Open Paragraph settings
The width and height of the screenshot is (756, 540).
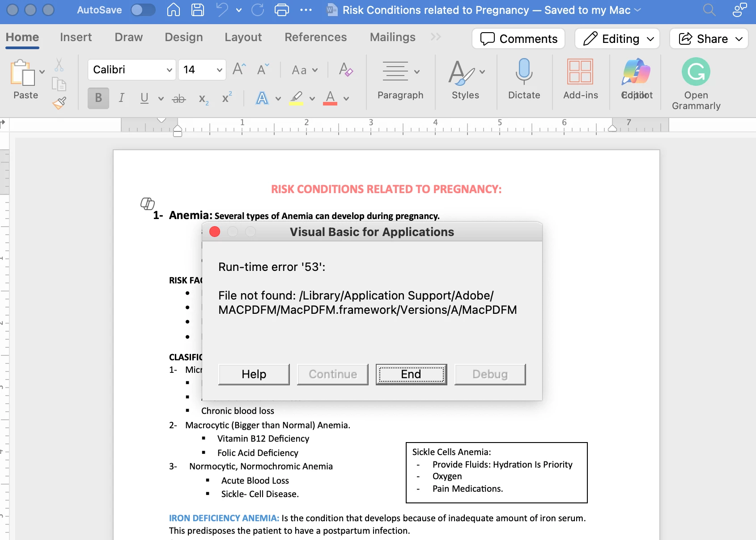(x=400, y=80)
